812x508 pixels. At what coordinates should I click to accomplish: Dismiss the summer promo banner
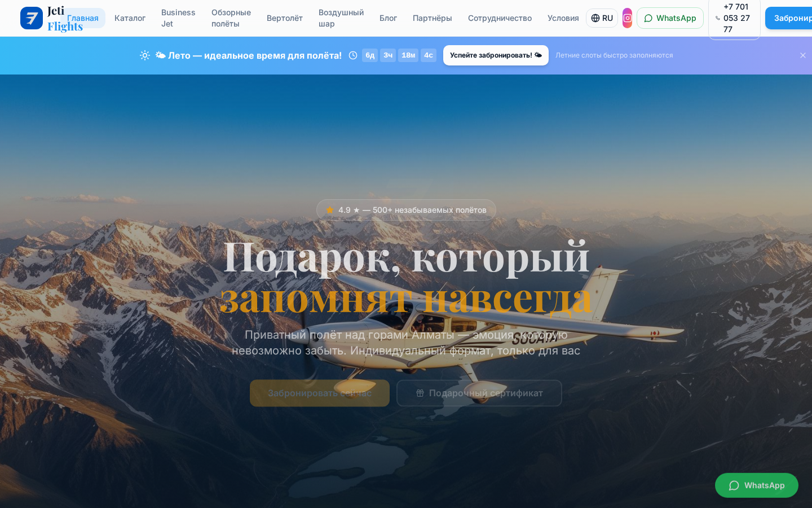coord(803,55)
